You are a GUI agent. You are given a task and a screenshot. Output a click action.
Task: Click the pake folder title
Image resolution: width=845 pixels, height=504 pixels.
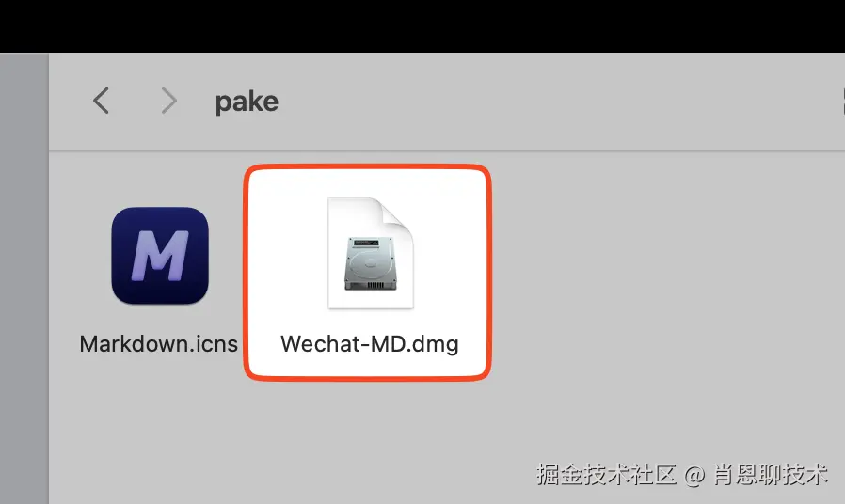coord(247,102)
